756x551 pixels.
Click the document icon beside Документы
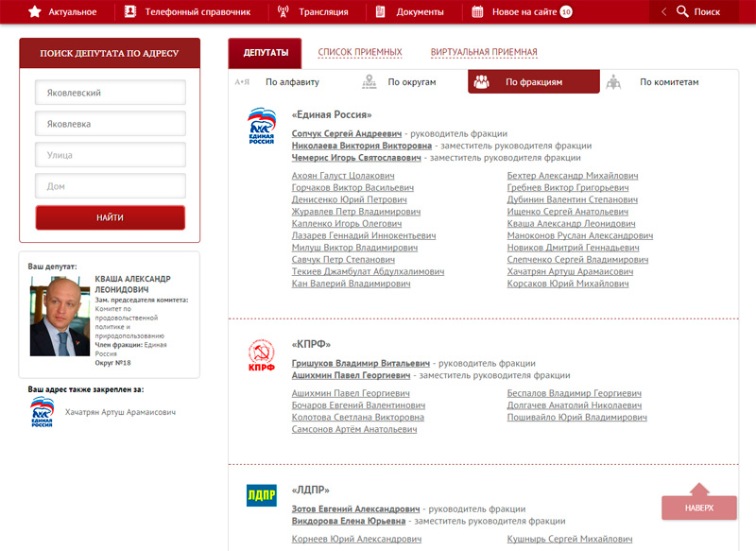(x=381, y=11)
